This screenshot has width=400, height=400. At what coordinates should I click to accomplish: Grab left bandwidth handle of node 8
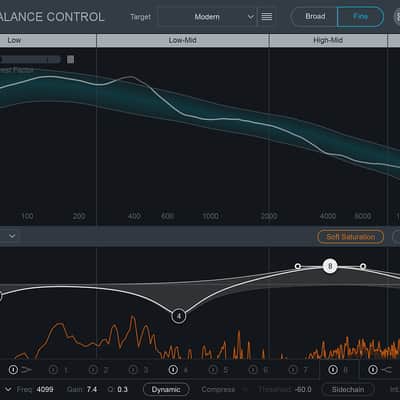(298, 266)
